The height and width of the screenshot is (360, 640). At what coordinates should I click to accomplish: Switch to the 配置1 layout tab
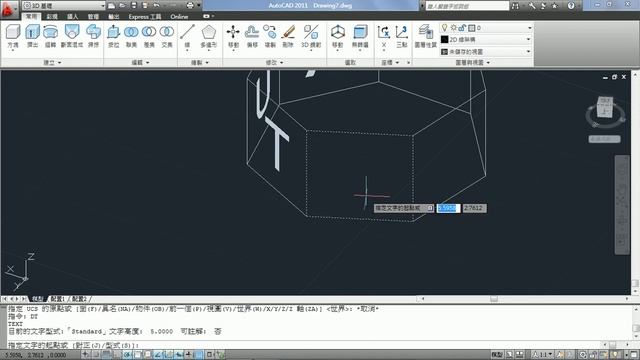pos(58,299)
